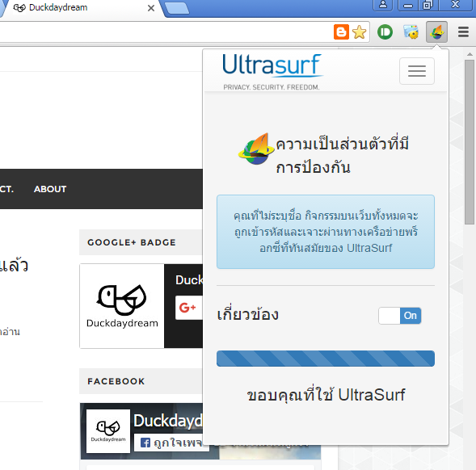The height and width of the screenshot is (470, 476).
Task: Click the FACEBOOK widget heading
Action: pyautogui.click(x=116, y=381)
